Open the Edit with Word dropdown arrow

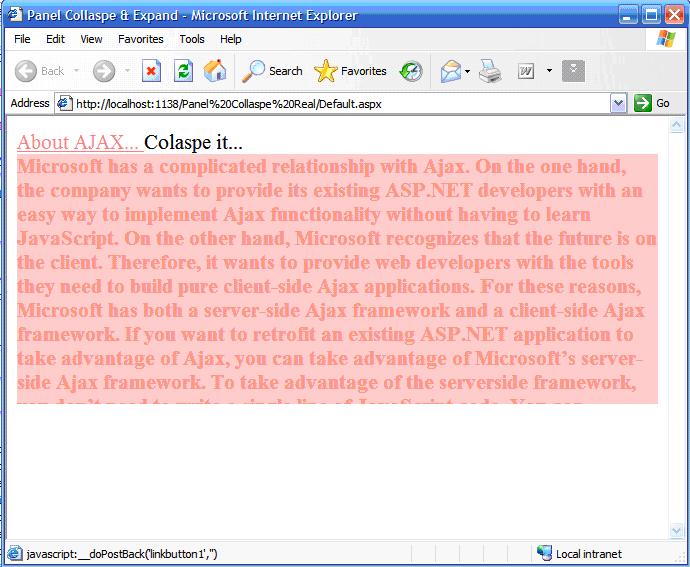(x=549, y=70)
